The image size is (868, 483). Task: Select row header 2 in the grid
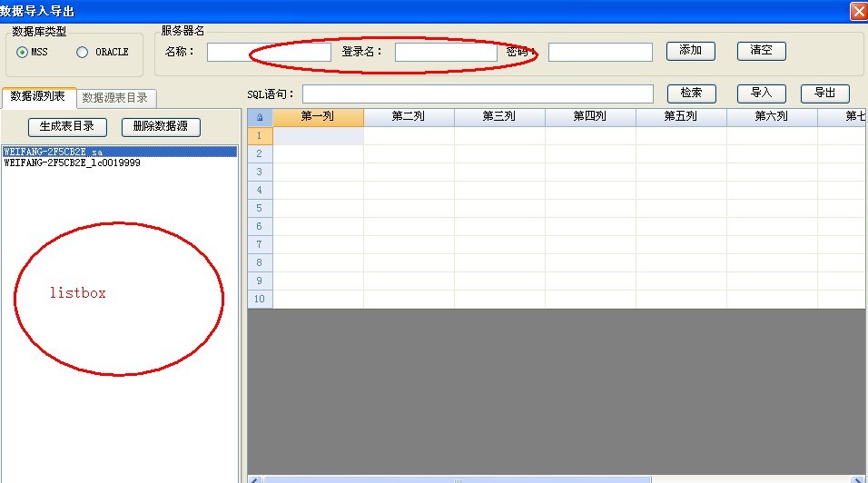click(260, 153)
